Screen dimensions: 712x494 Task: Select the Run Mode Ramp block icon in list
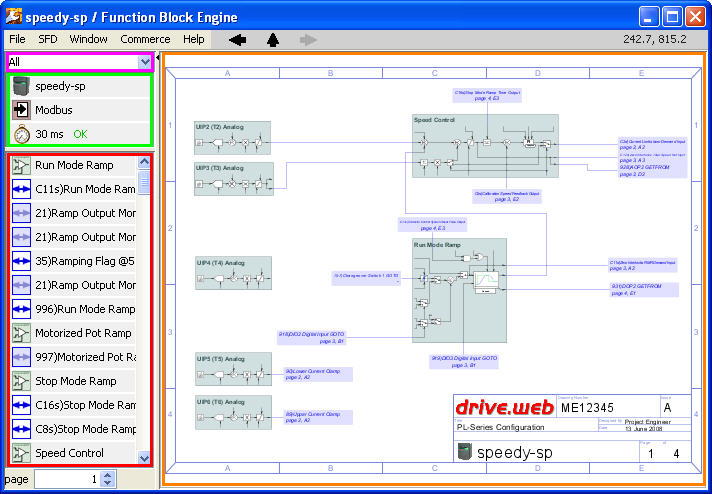click(x=21, y=165)
